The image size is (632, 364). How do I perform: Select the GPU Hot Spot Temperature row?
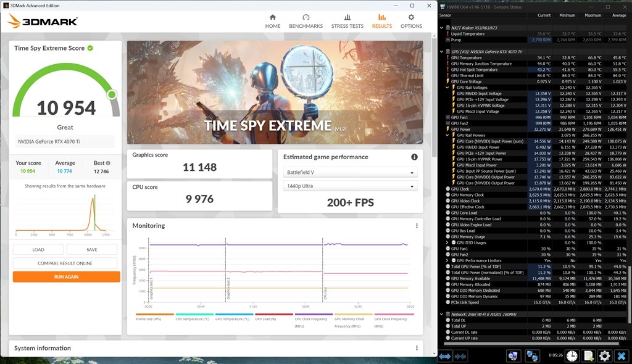(x=533, y=70)
